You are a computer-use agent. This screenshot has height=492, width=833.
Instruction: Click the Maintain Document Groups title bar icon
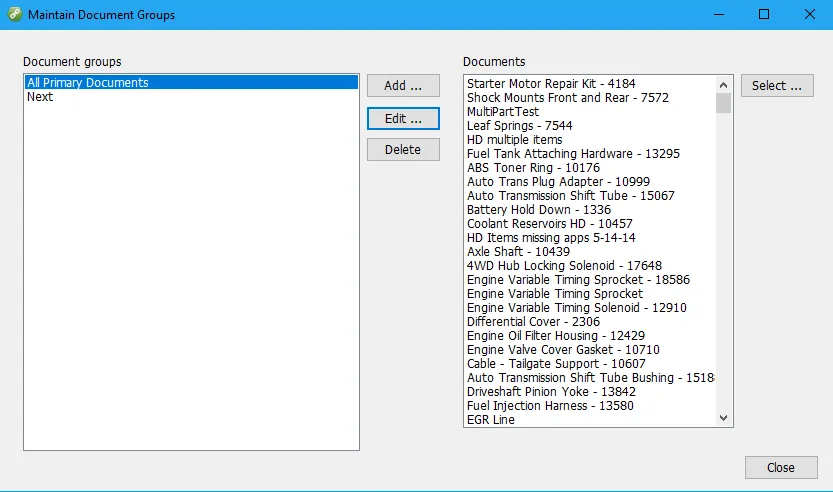click(x=12, y=15)
